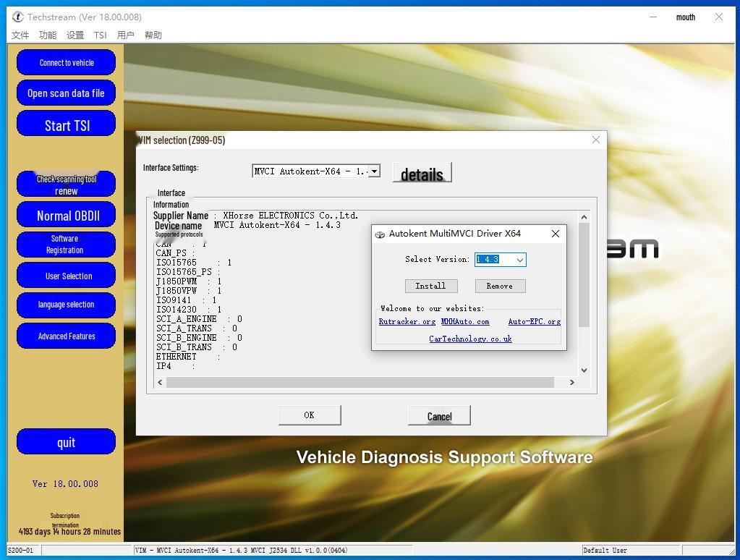Click Ver 18.00.008 sidebar label
This screenshot has width=740, height=560.
pos(65,484)
